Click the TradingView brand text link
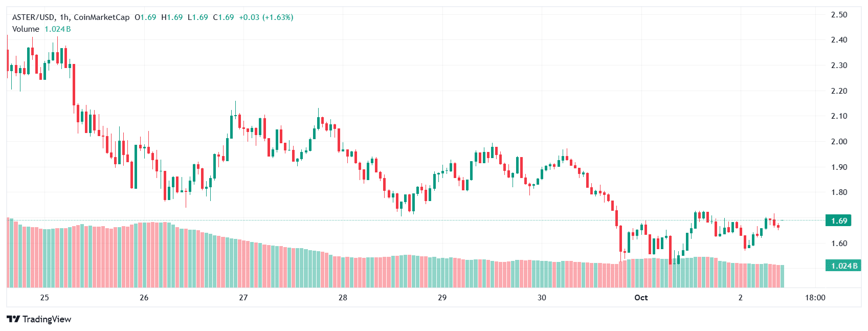868x331 pixels. (x=47, y=319)
